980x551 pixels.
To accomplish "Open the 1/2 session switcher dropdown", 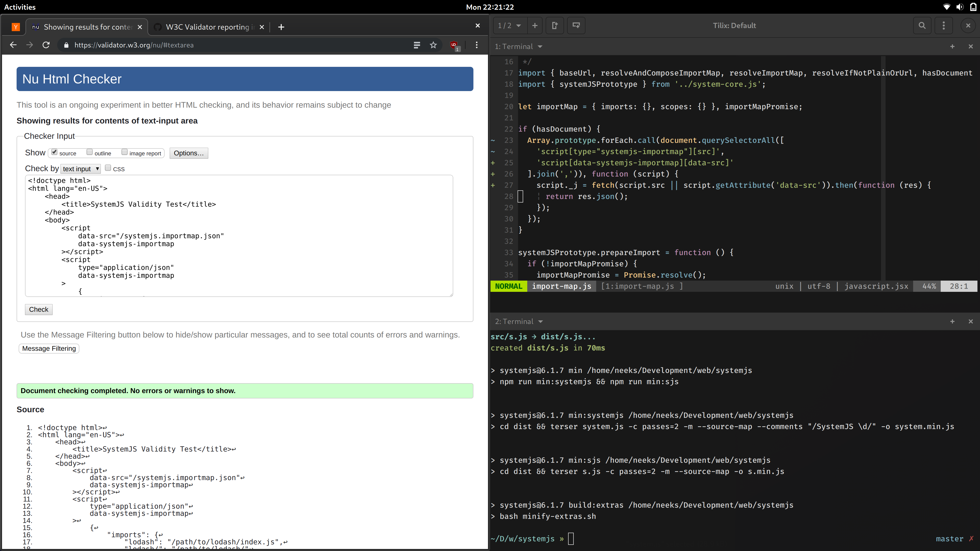I will click(509, 26).
